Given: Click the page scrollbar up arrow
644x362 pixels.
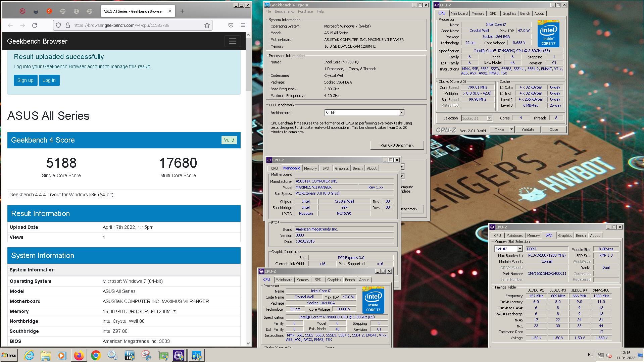Looking at the screenshot, I should click(248, 35).
